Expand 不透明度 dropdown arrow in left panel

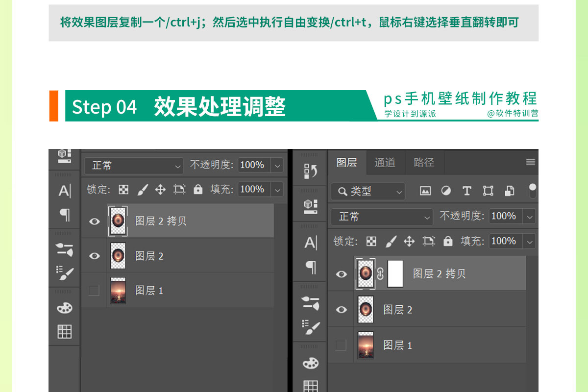coord(278,165)
